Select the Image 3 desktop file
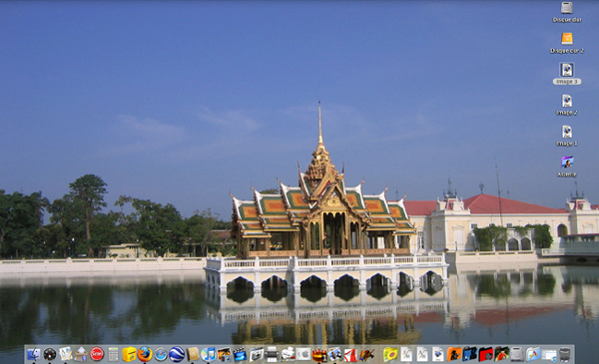Screen dimensions: 599x364 pos(567,74)
